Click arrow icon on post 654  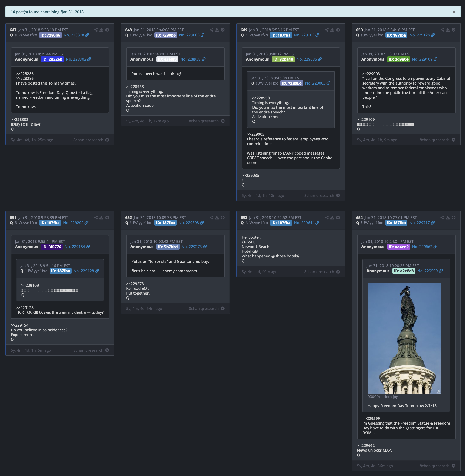453,217
